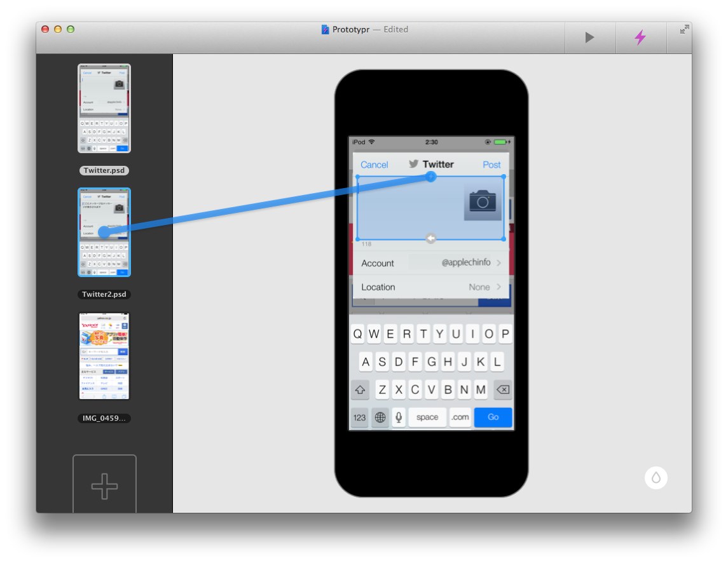Click the Play preview button
Screen dimensions: 728x563
tap(589, 37)
